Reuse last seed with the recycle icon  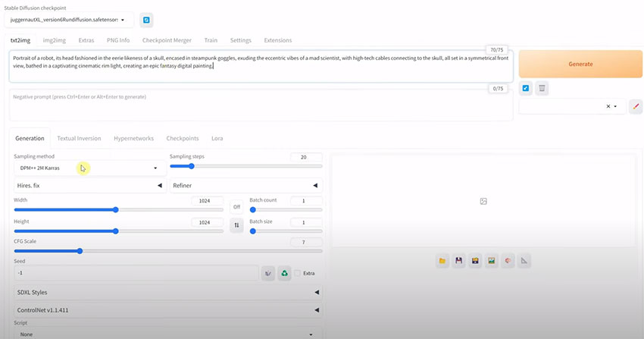(284, 273)
